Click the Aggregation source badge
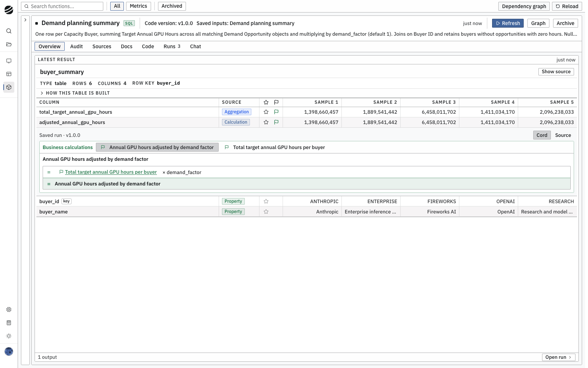 point(237,112)
